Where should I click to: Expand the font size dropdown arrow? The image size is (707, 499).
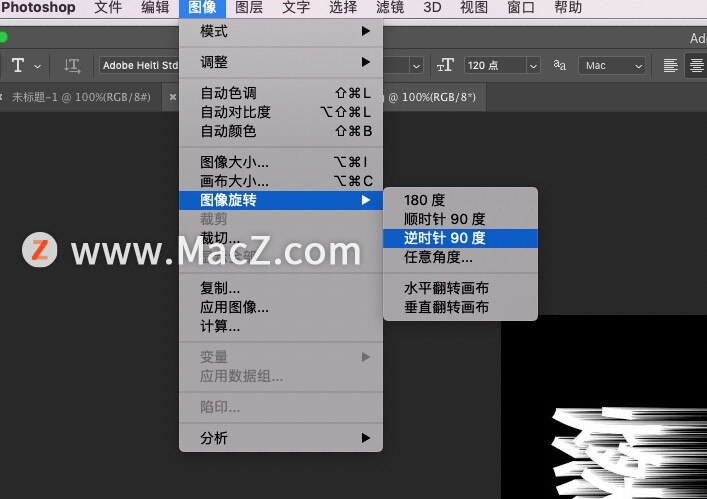pos(533,66)
